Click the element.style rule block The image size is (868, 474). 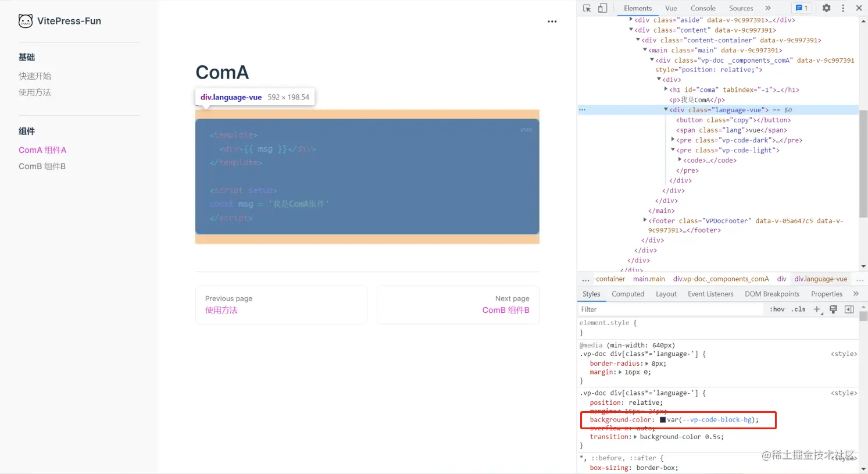tap(718, 328)
